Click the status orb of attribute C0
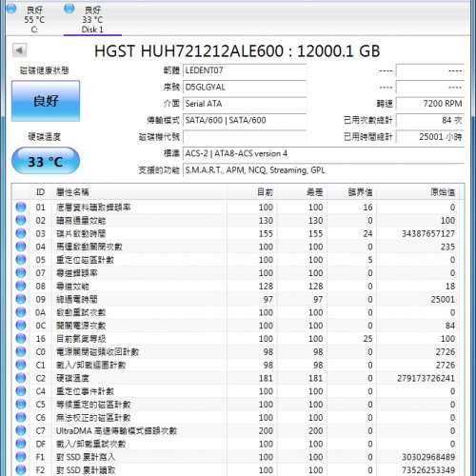 [x=21, y=352]
